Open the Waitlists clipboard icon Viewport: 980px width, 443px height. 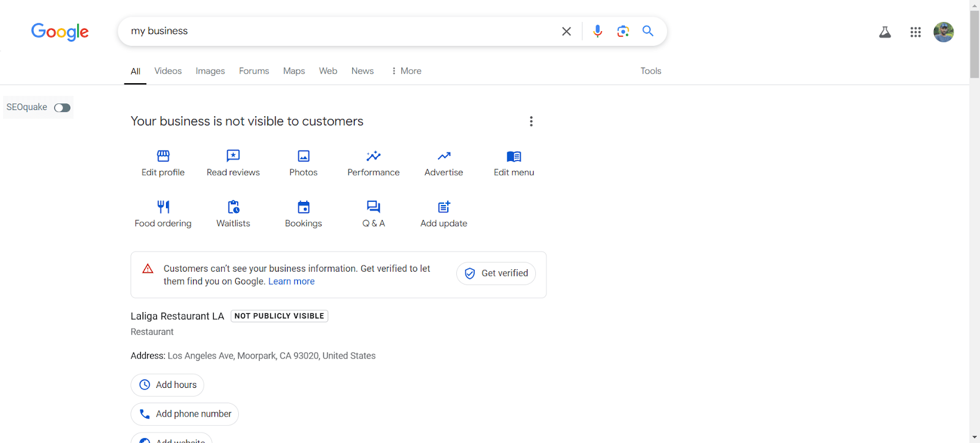pyautogui.click(x=233, y=207)
